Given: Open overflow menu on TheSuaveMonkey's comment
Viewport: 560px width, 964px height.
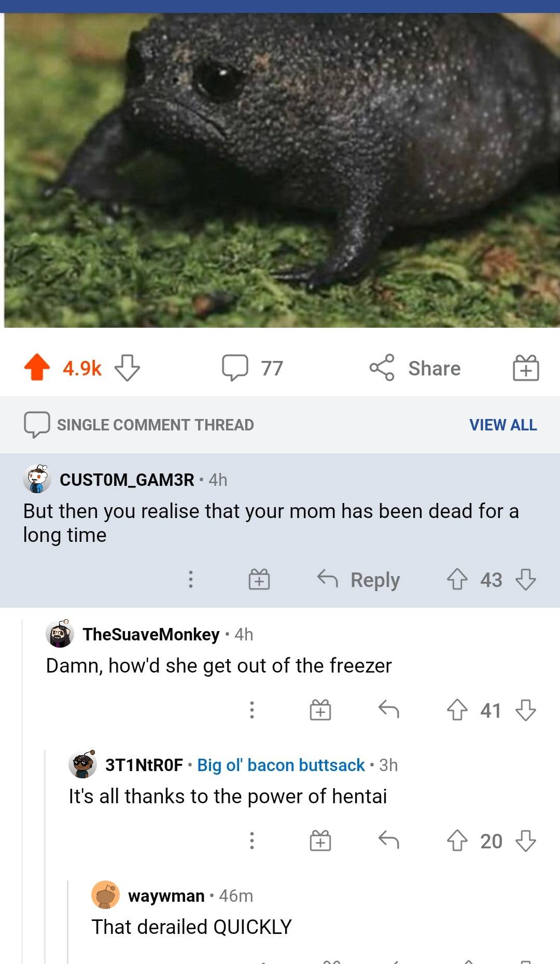Looking at the screenshot, I should (252, 710).
